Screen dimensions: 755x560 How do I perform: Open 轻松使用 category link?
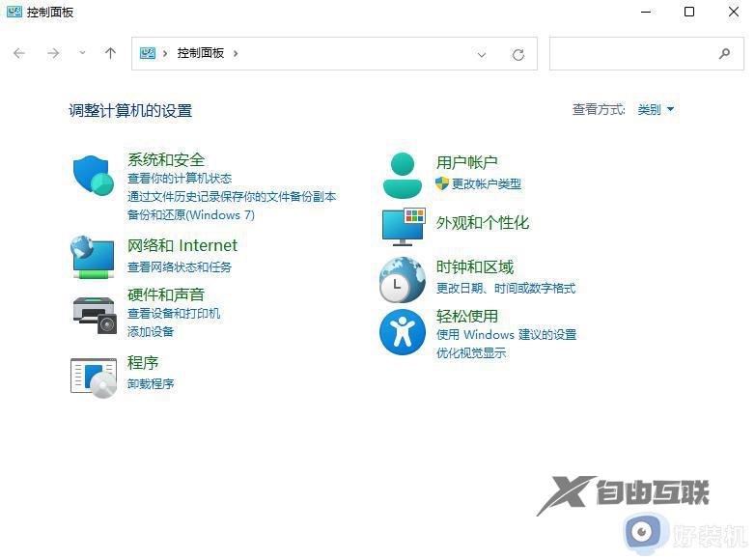pyautogui.click(x=467, y=317)
